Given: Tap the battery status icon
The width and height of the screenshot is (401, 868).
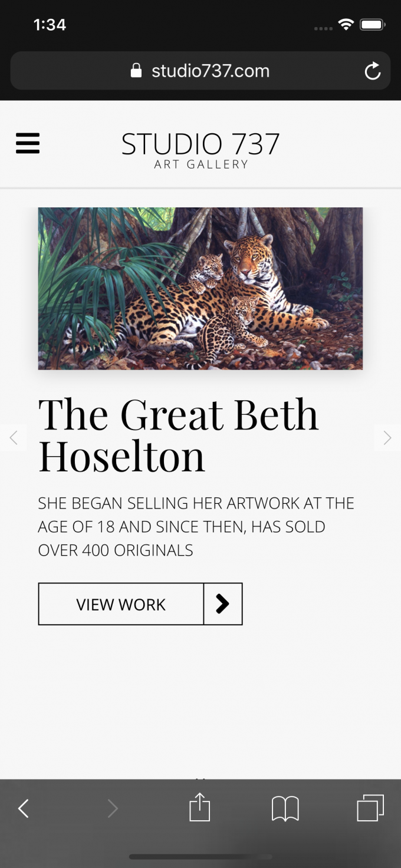Looking at the screenshot, I should click(373, 25).
